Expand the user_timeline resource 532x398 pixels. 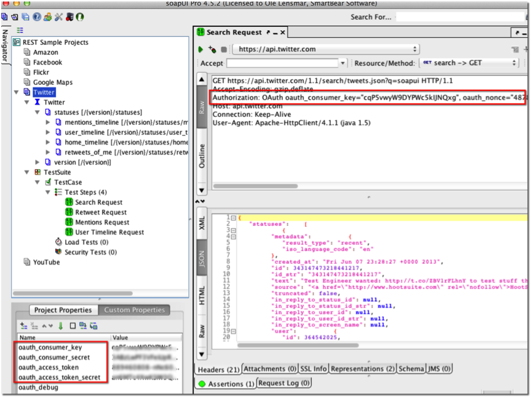[x=48, y=132]
